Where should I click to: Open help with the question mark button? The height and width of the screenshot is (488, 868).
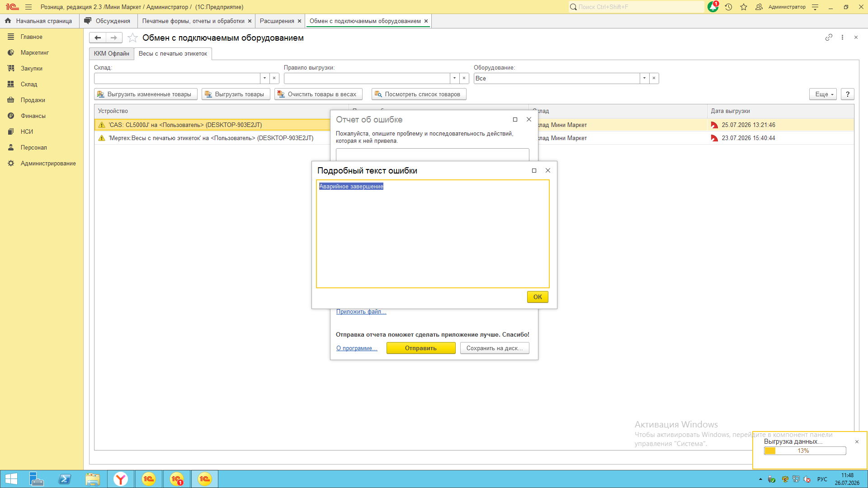click(848, 94)
